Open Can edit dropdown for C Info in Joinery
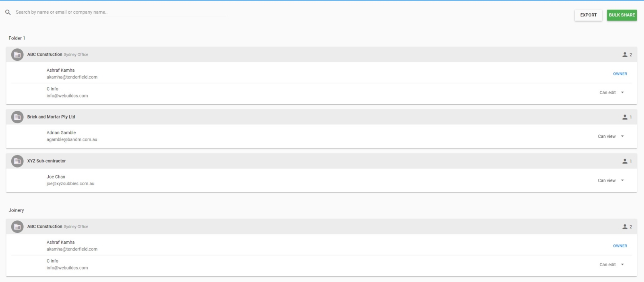The height and width of the screenshot is (282, 644). point(612,265)
